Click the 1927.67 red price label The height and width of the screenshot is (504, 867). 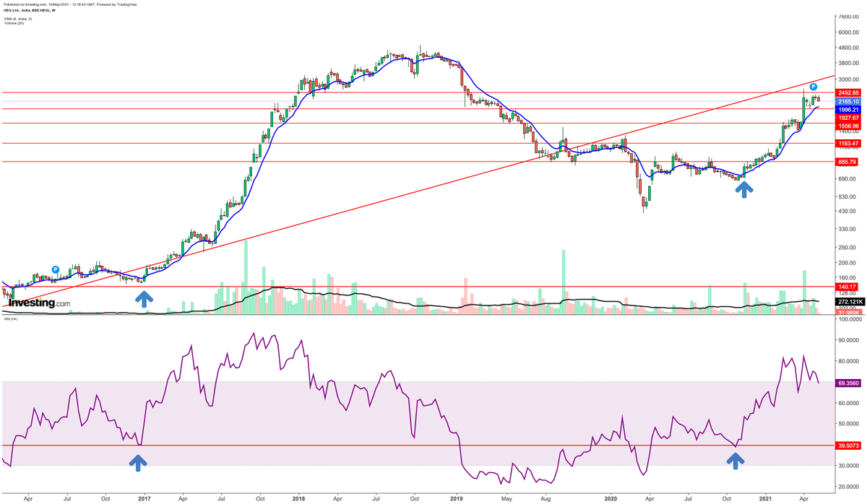pos(847,118)
